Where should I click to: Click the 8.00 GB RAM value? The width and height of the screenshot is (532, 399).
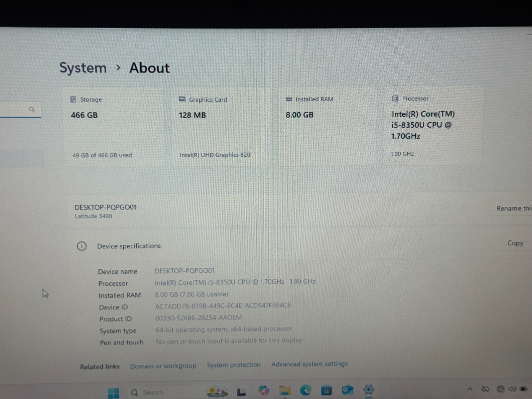[299, 115]
